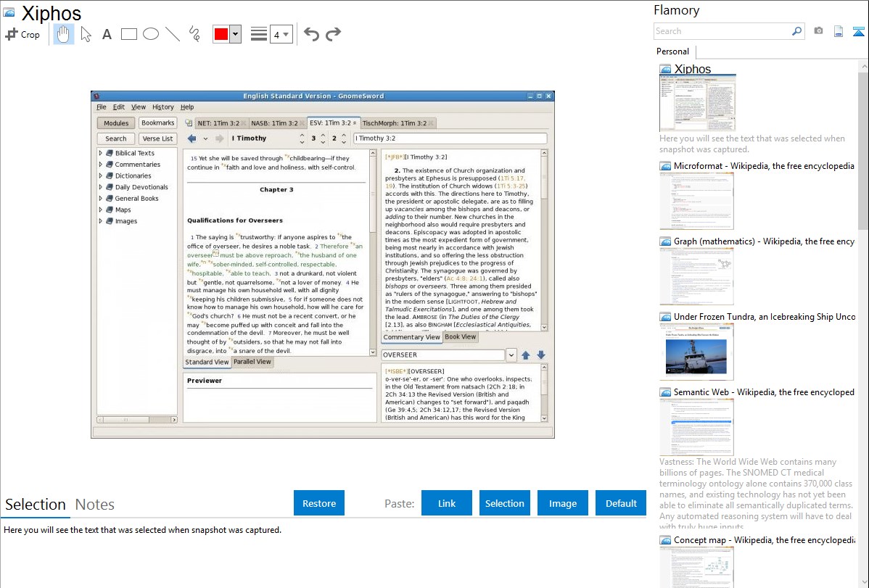
Task: Activate the hand pan tool
Action: pyautogui.click(x=63, y=34)
